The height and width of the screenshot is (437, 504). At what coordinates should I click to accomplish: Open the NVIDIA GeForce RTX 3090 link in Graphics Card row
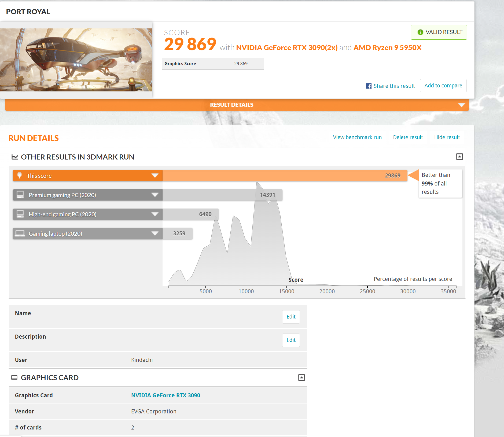point(165,395)
